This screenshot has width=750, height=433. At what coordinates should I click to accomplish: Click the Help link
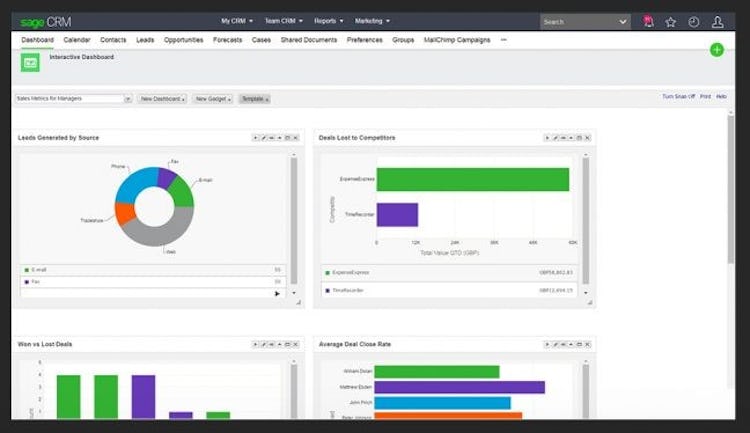click(x=721, y=97)
